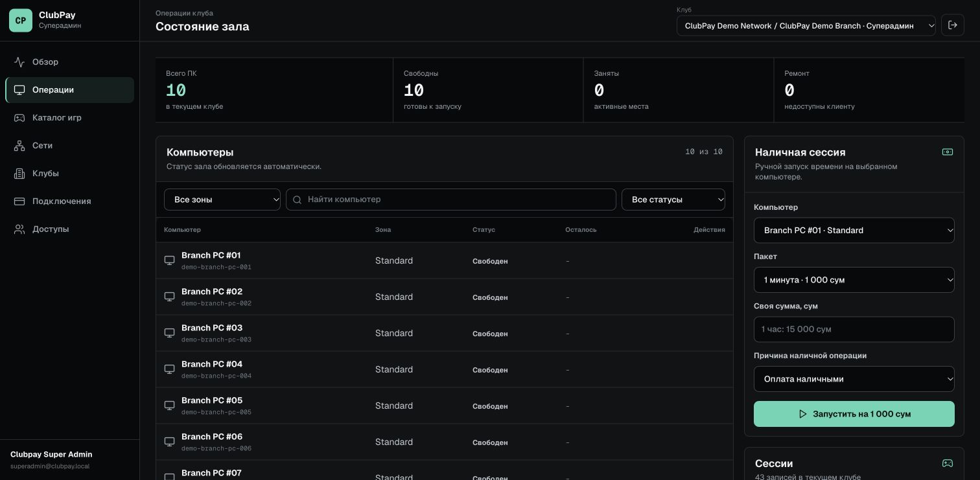
Task: Open the Все статусы filter dropdown
Action: (x=673, y=200)
